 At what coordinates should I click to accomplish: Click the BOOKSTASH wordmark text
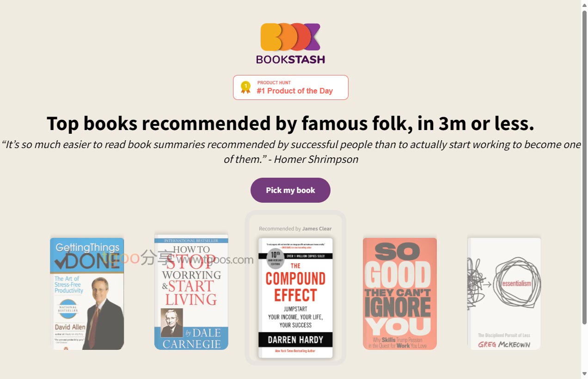pyautogui.click(x=290, y=60)
